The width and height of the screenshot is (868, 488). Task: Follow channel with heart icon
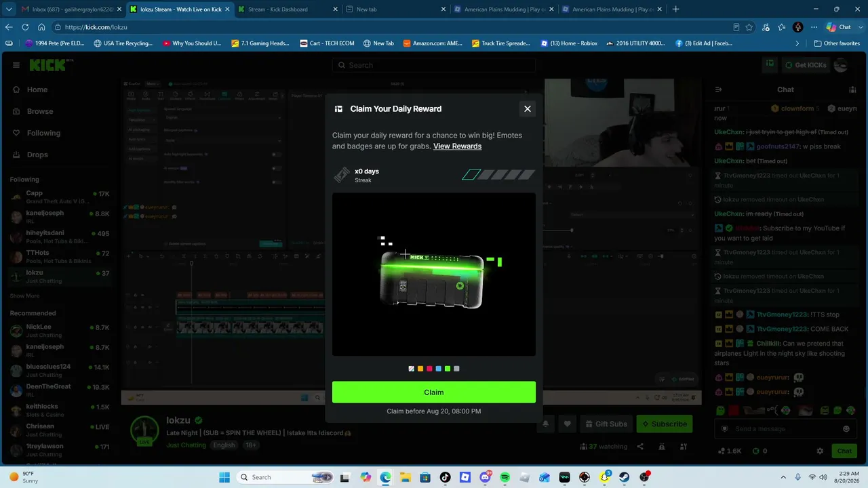pyautogui.click(x=568, y=424)
